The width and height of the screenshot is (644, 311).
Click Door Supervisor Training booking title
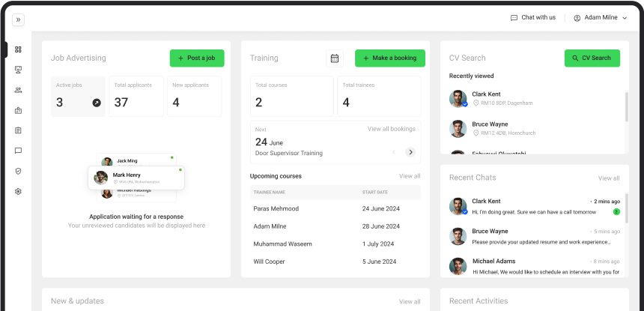pyautogui.click(x=289, y=153)
